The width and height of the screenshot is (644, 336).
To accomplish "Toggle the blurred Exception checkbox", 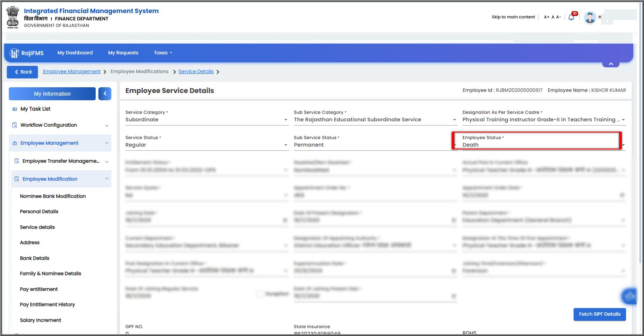I will [259, 294].
